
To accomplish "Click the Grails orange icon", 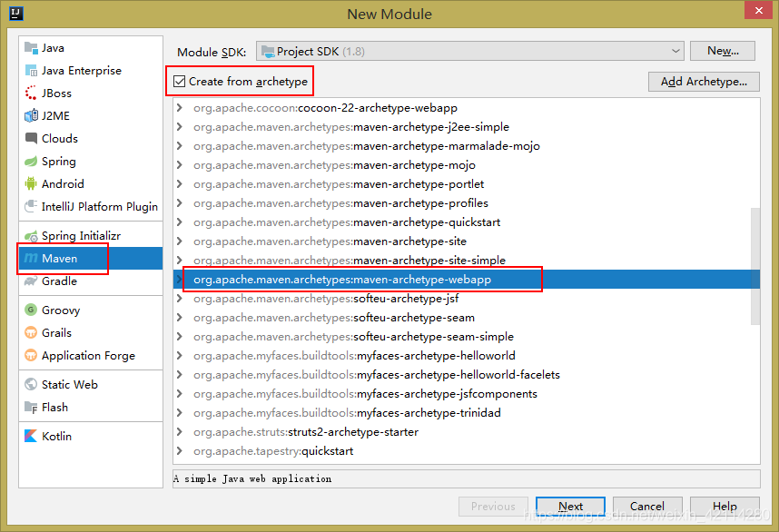I will 31,333.
